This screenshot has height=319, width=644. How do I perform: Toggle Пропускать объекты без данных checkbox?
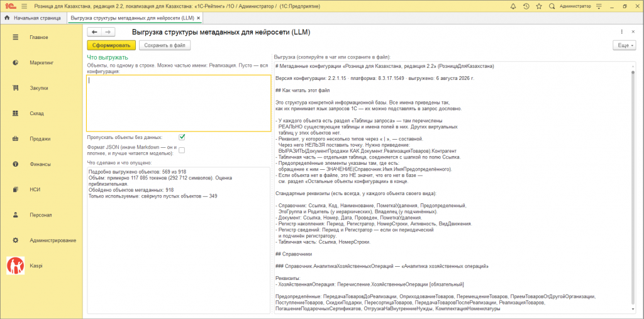[x=182, y=137]
